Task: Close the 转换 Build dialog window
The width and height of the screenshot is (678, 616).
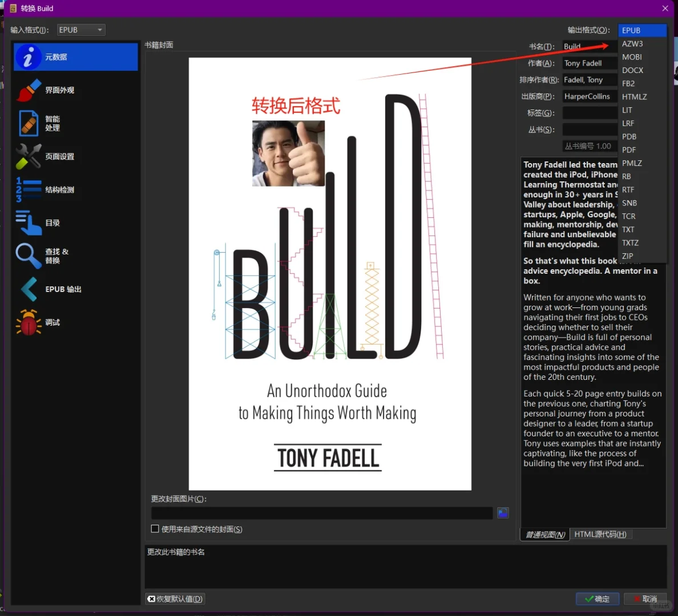Action: click(x=665, y=8)
